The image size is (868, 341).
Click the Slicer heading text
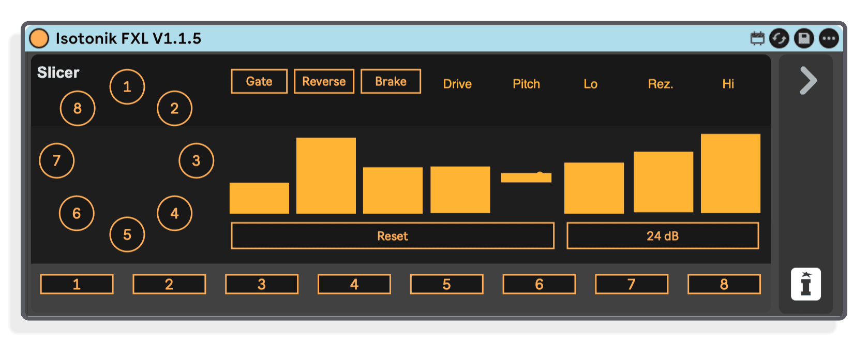pos(58,72)
